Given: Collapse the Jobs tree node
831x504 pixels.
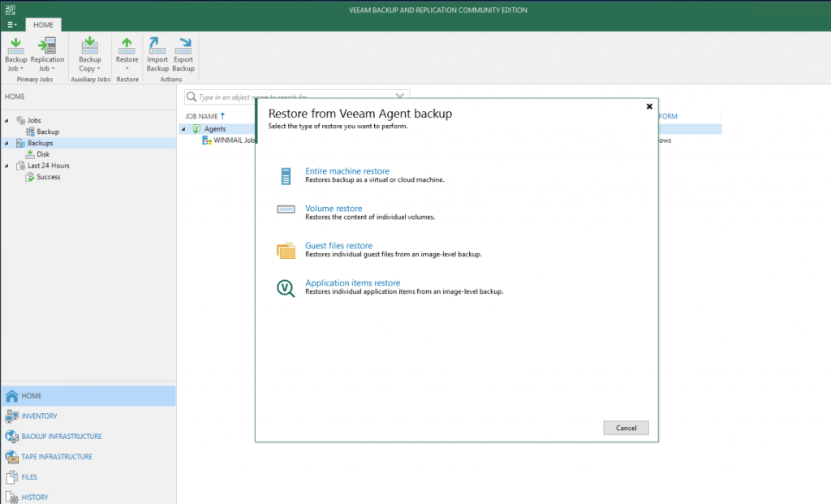Looking at the screenshot, I should (7, 121).
